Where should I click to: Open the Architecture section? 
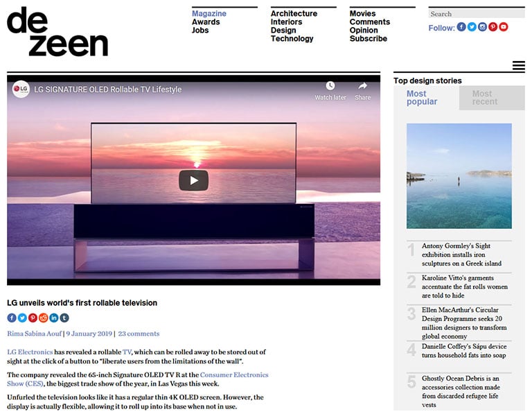click(x=294, y=14)
